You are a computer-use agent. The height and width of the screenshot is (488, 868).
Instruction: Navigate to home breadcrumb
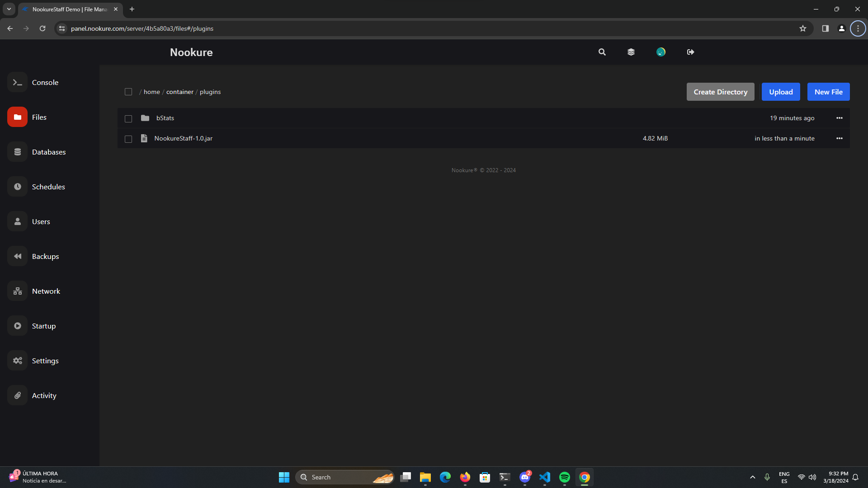pos(152,92)
